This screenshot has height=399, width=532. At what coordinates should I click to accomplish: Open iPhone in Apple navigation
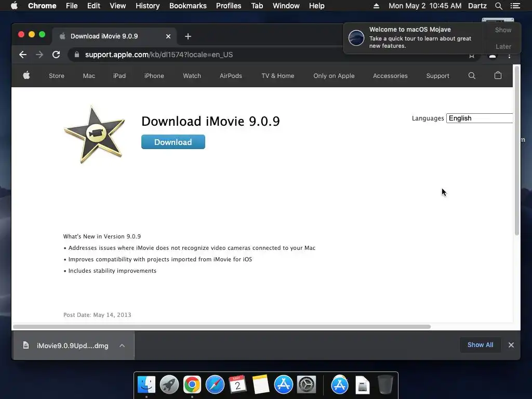154,76
